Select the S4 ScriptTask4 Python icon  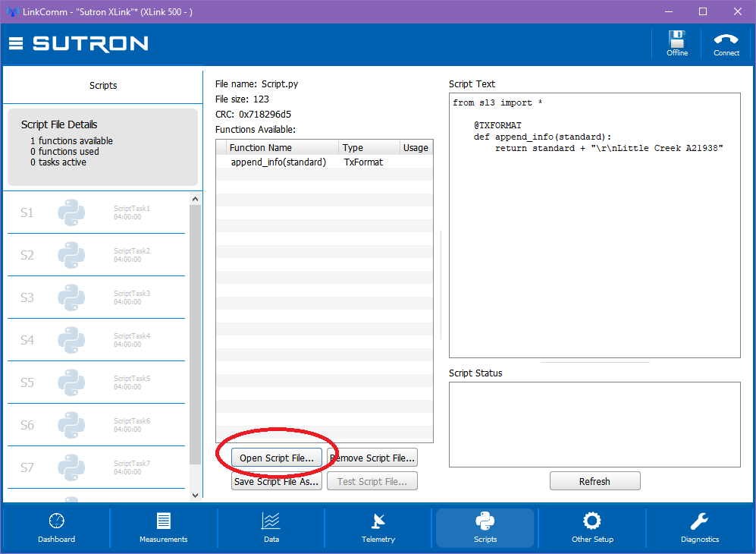[71, 340]
